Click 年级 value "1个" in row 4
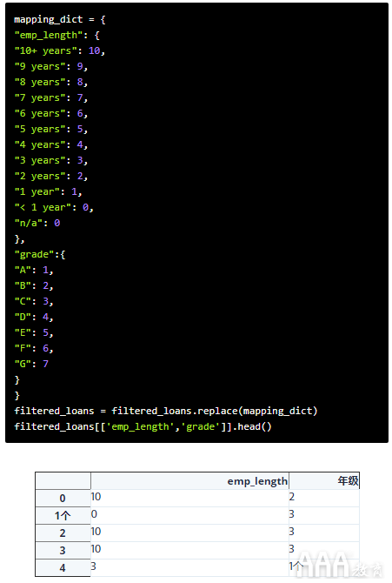Screen dimensions: 392x583 point(296,566)
